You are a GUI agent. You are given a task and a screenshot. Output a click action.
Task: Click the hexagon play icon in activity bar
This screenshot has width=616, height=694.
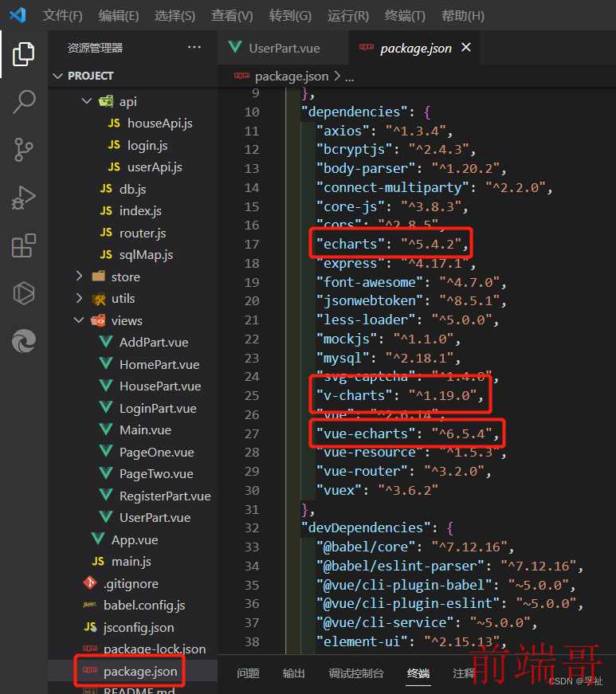click(23, 293)
